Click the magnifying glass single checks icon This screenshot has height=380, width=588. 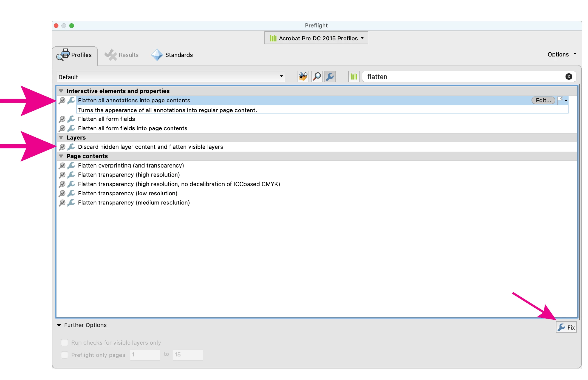coord(317,76)
